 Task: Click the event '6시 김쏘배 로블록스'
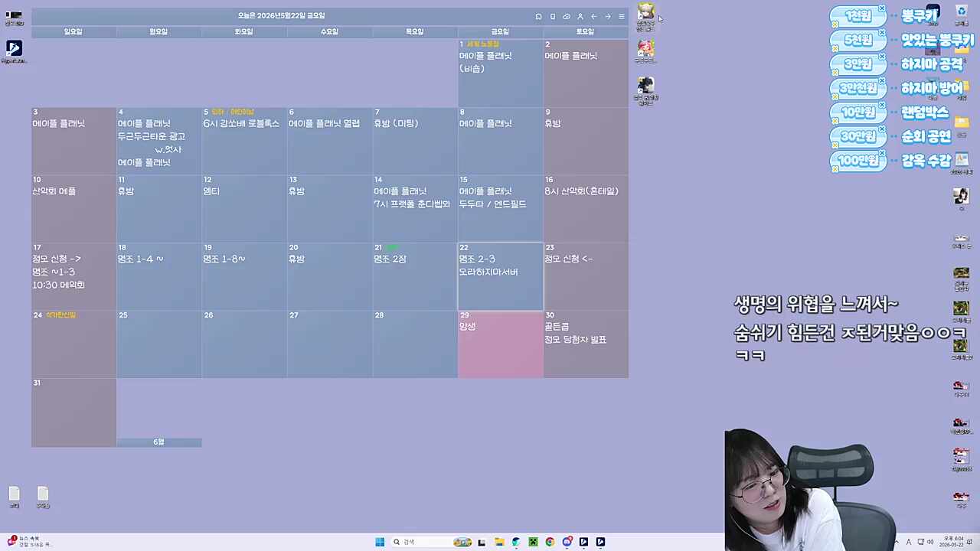(x=241, y=124)
